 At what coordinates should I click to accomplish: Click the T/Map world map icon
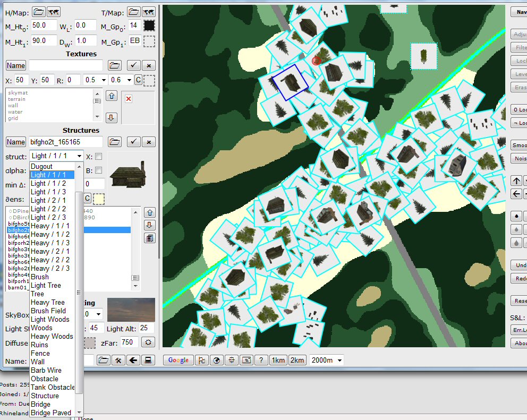149,12
